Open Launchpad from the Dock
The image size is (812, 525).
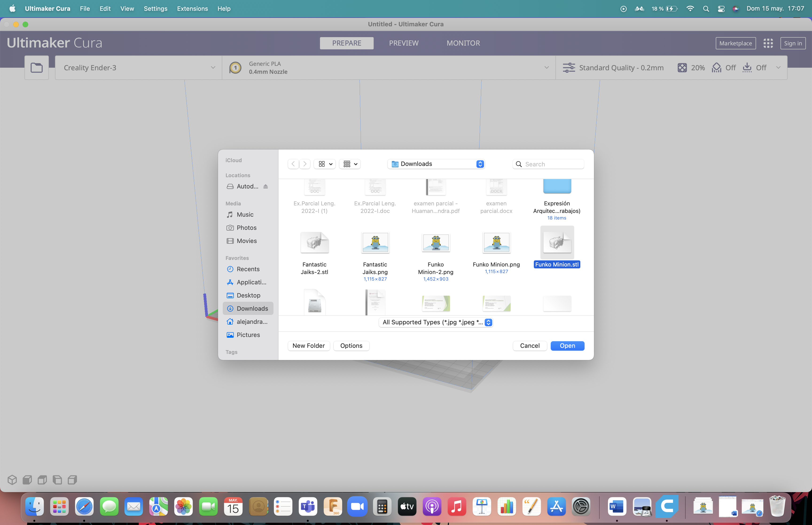tap(59, 507)
